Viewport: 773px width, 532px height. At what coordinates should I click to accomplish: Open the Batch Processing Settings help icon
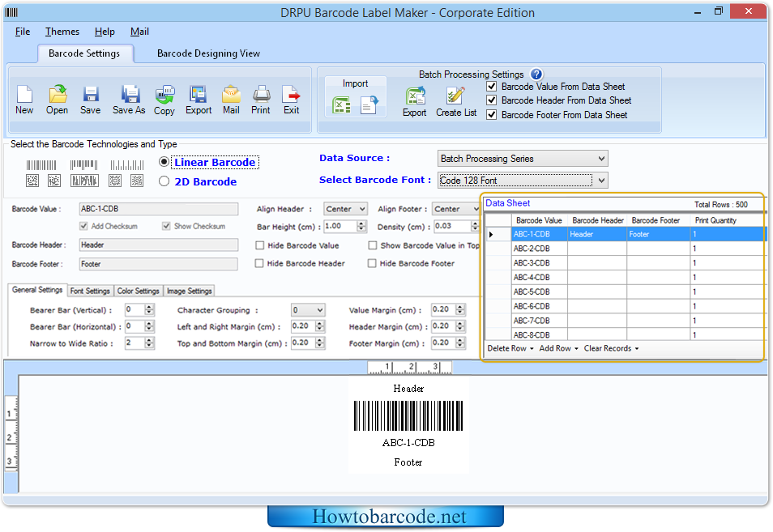pyautogui.click(x=536, y=74)
